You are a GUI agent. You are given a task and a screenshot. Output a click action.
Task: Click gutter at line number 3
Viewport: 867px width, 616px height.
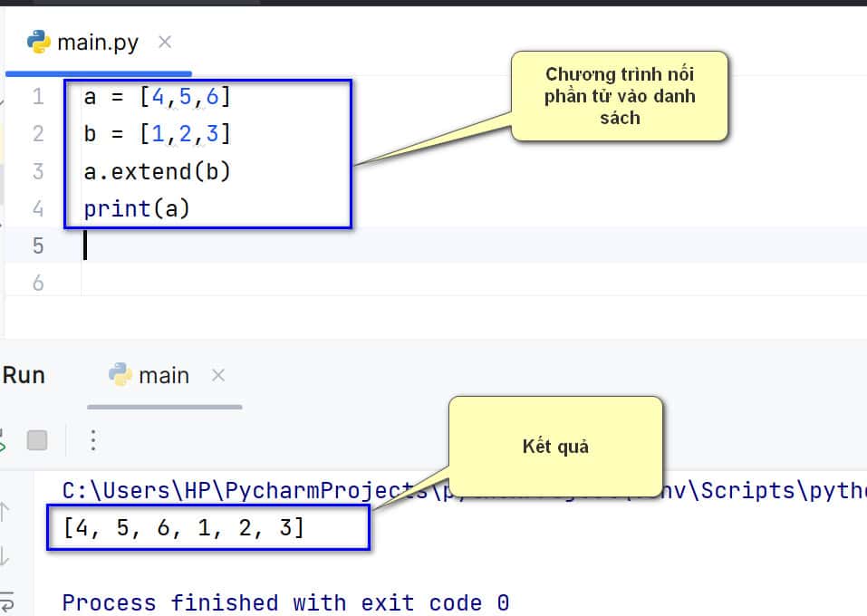click(37, 171)
